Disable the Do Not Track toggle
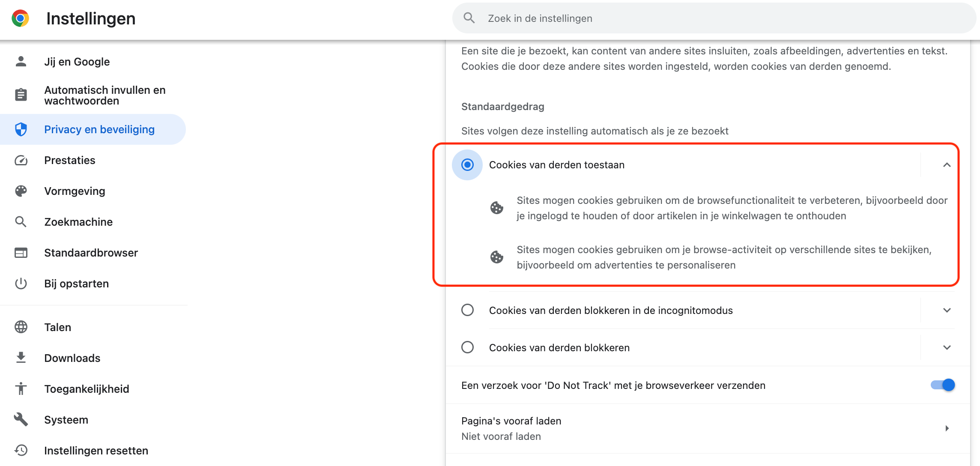This screenshot has height=466, width=980. click(942, 385)
